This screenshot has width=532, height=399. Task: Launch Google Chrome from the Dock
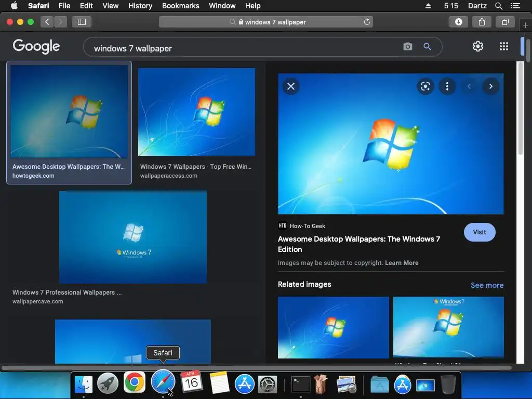pyautogui.click(x=135, y=382)
